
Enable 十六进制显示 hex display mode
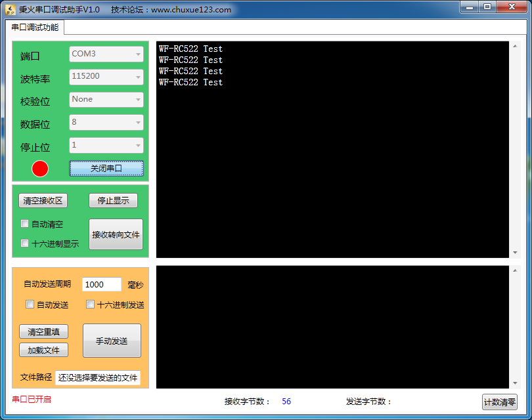24,243
